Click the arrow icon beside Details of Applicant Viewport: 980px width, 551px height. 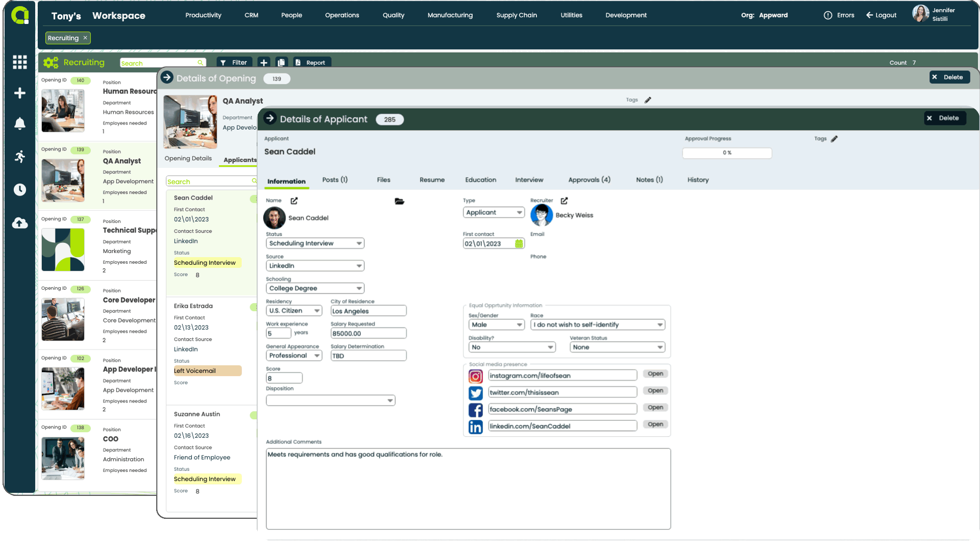pyautogui.click(x=270, y=118)
